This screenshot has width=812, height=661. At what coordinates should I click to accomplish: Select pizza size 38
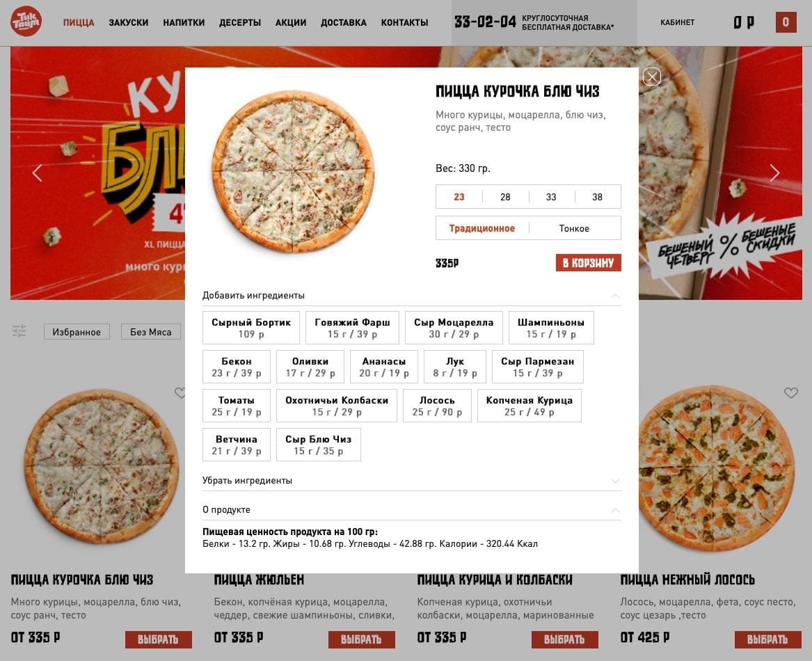(597, 197)
